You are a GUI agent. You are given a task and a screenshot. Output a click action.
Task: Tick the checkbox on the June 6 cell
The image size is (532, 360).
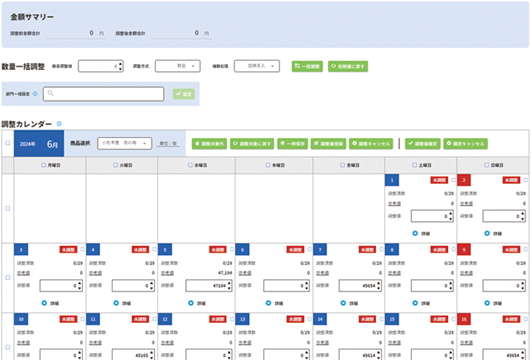pos(309,249)
